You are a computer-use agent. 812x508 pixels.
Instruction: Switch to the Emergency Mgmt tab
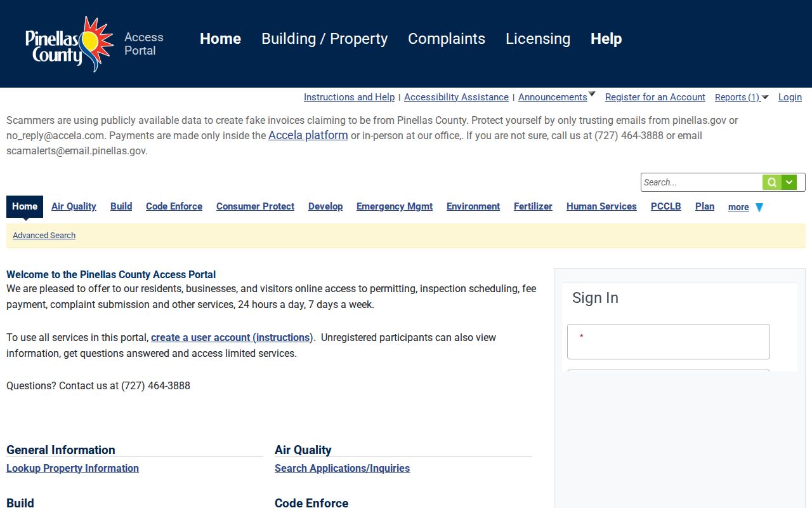[x=395, y=206]
